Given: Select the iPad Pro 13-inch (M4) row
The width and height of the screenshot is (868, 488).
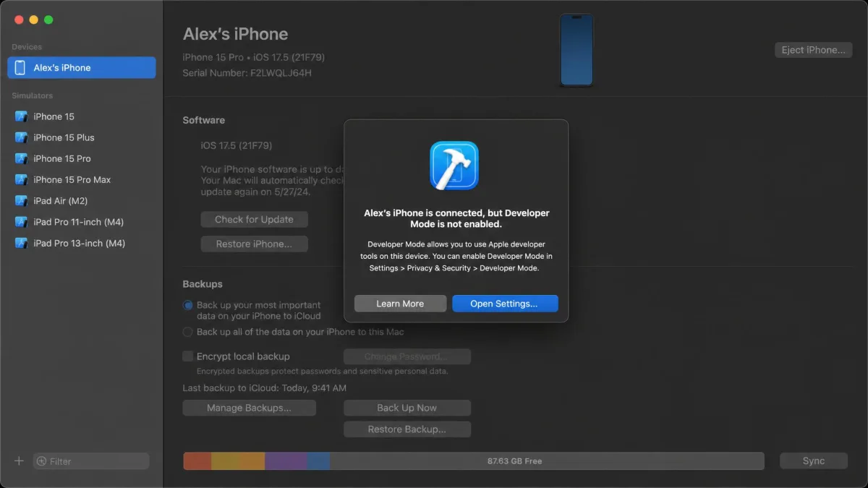Looking at the screenshot, I should pos(82,243).
